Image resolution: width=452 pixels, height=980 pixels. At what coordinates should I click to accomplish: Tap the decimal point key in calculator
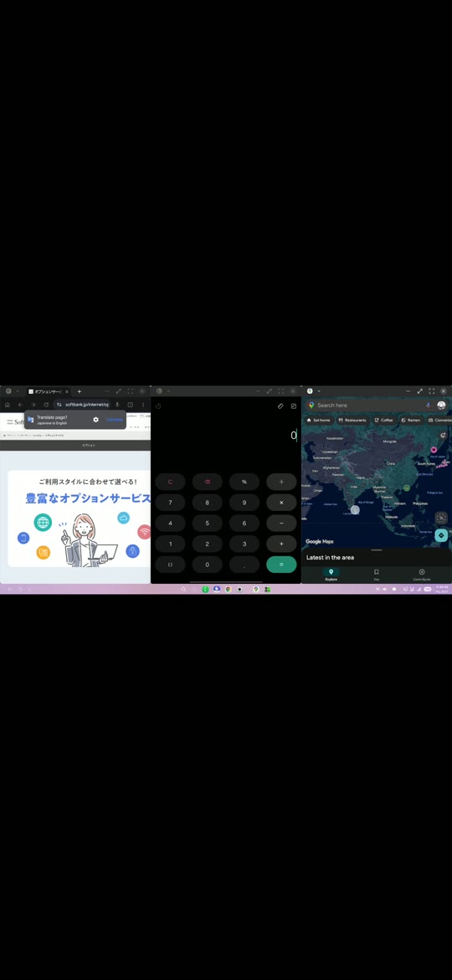point(244,565)
